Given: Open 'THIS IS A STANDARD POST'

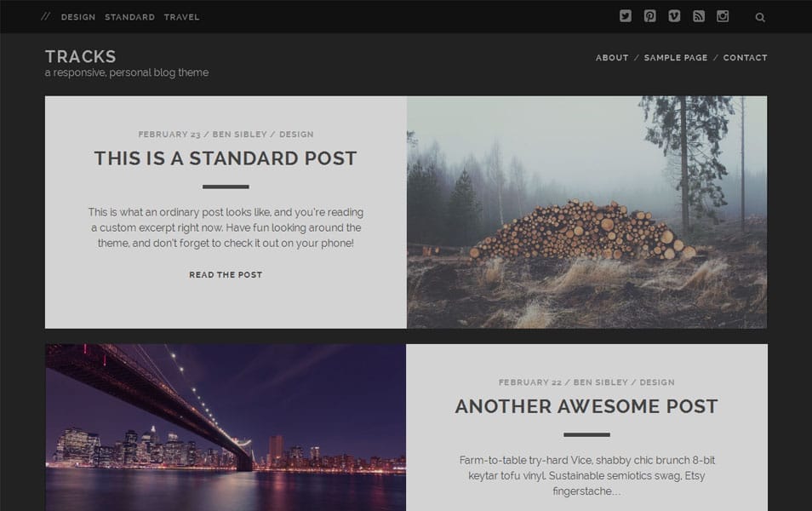Looking at the screenshot, I should [x=226, y=158].
